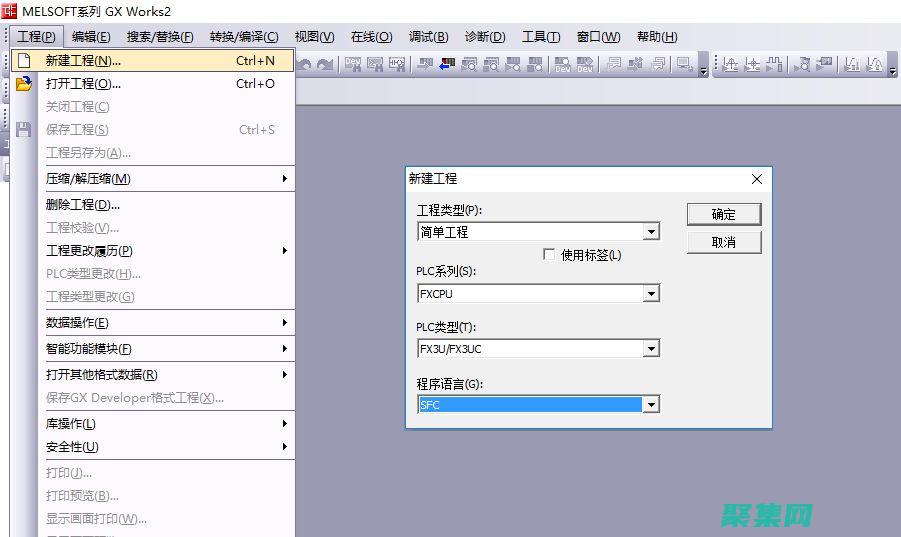
Task: Click the magnifier with play arrow icon
Action: tap(802, 64)
